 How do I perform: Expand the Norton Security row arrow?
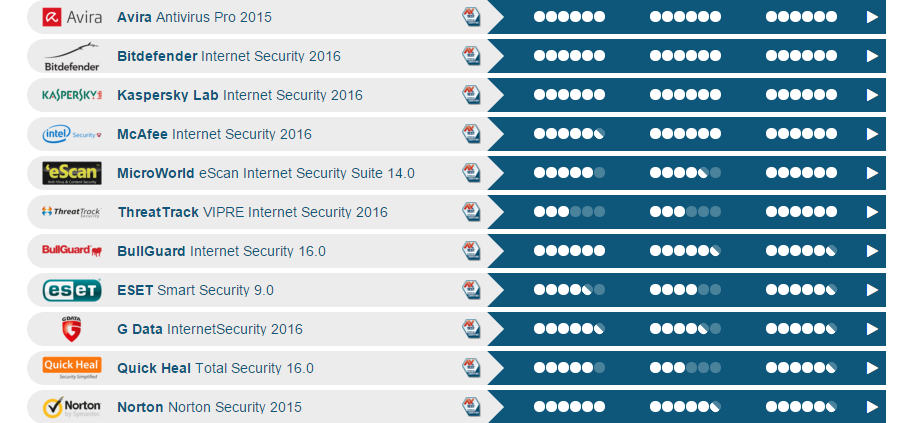pyautogui.click(x=872, y=407)
